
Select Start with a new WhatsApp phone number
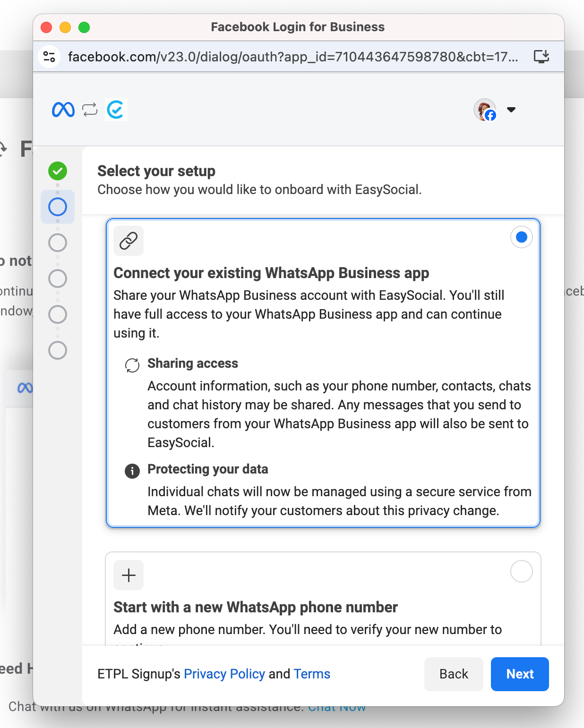[521, 571]
